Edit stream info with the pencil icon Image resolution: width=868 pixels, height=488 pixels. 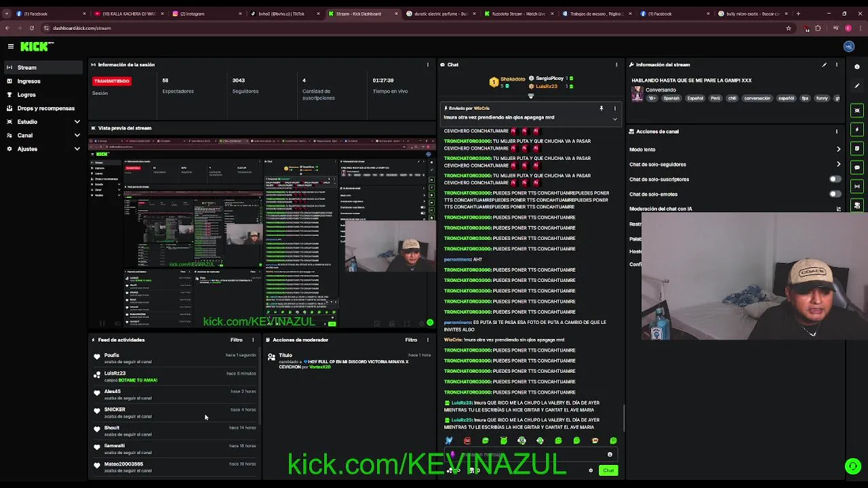click(x=825, y=64)
